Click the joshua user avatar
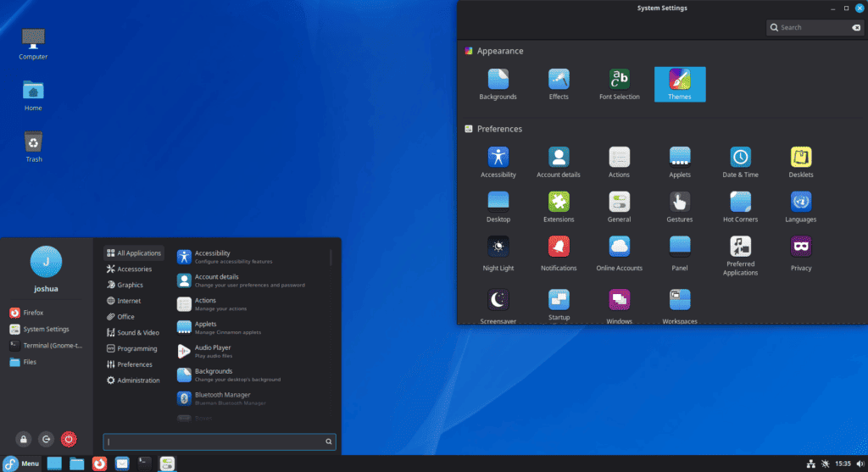The image size is (868, 472). click(x=46, y=262)
